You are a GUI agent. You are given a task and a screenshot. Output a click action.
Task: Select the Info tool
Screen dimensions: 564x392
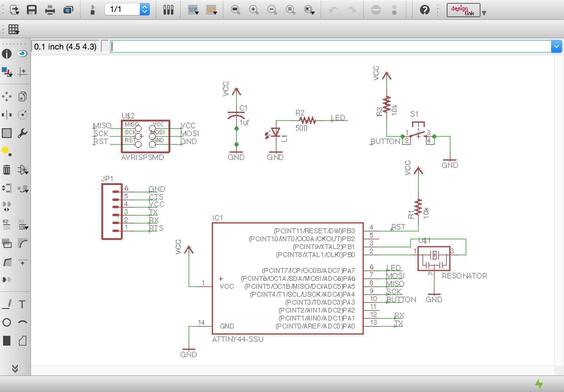7,54
